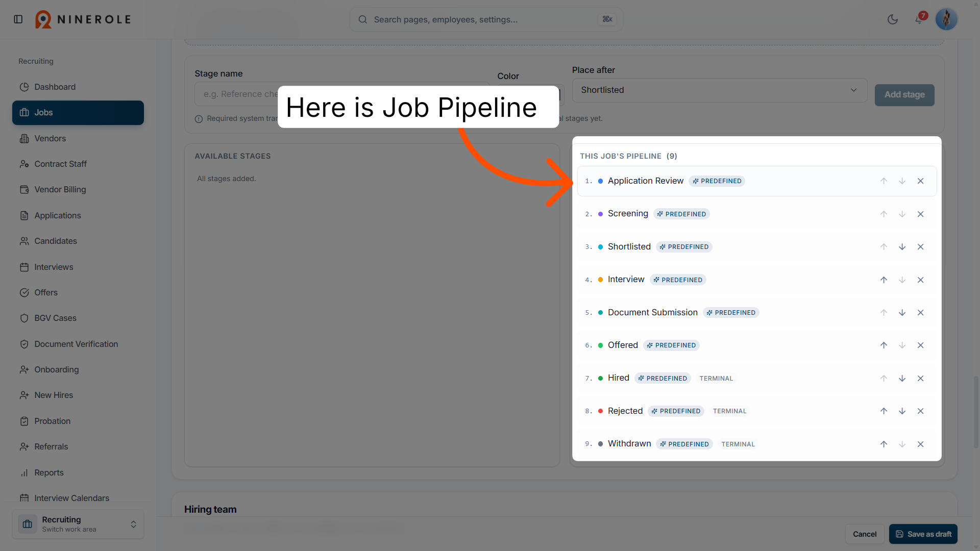The height and width of the screenshot is (551, 980).
Task: Open New Hires page
Action: tap(78, 395)
